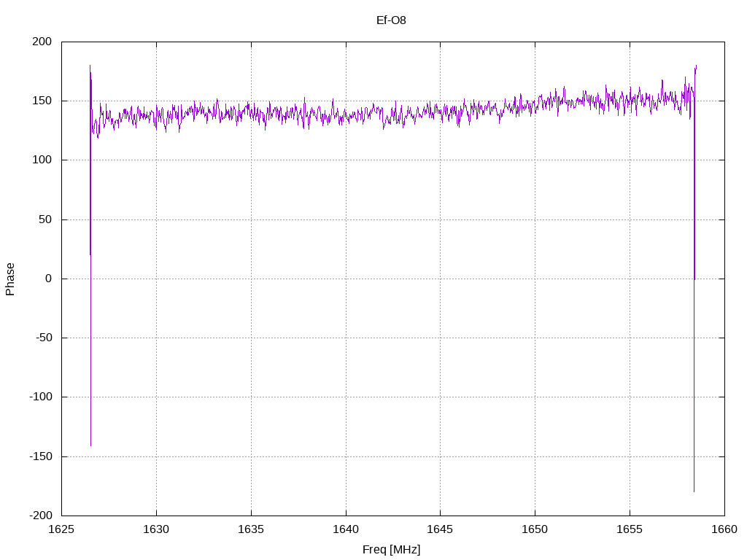747x560 pixels.
Task: Click the y-axis tick label 100
Action: coord(42,160)
